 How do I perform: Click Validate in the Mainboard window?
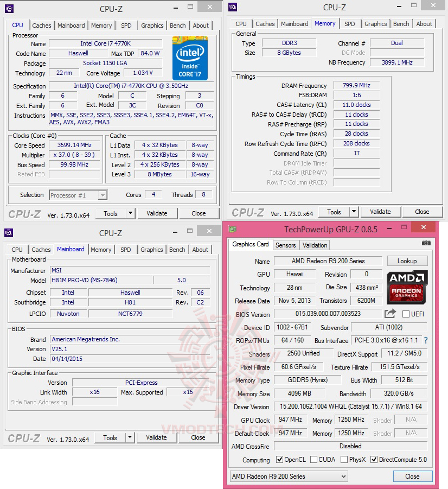156,437
